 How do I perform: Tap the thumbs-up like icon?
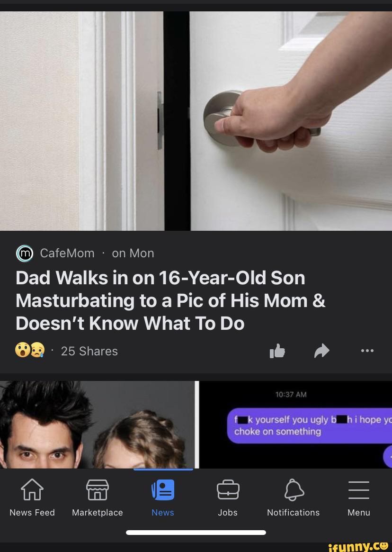pos(277,351)
